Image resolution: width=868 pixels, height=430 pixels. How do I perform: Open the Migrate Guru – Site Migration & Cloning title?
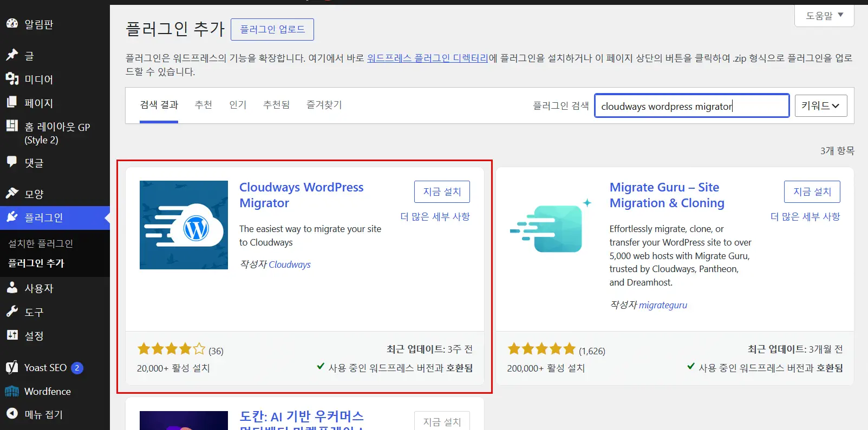tap(667, 195)
